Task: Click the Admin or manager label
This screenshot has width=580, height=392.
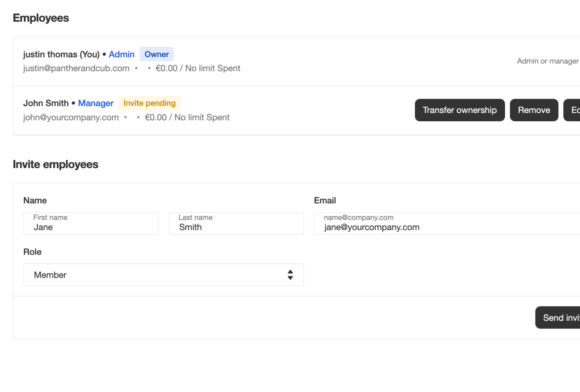Action: pyautogui.click(x=547, y=61)
